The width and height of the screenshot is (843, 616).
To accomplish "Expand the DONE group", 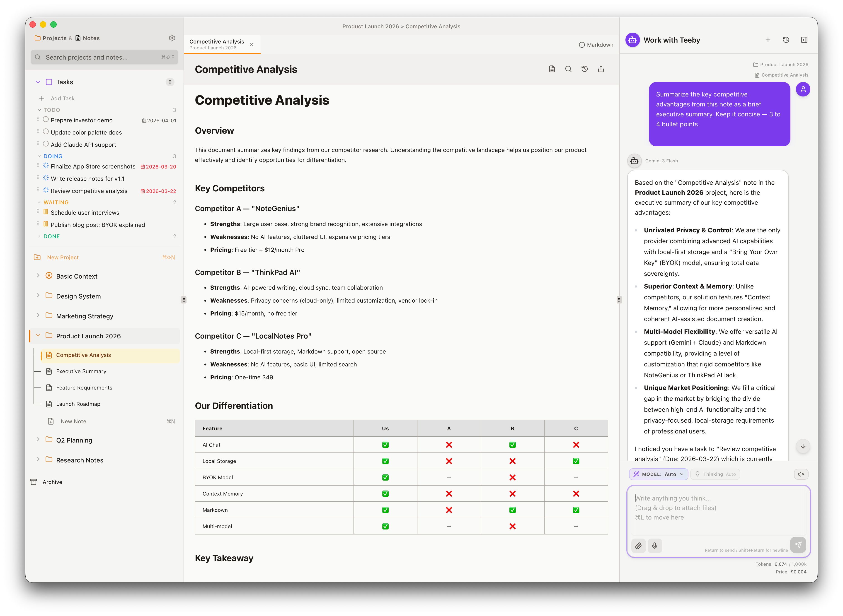I will (39, 236).
